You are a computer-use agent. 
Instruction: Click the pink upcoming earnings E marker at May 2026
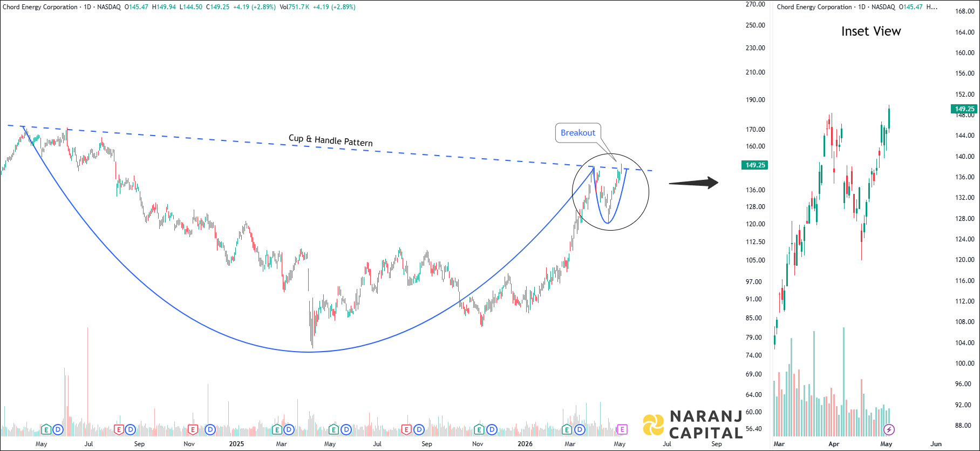coord(622,430)
